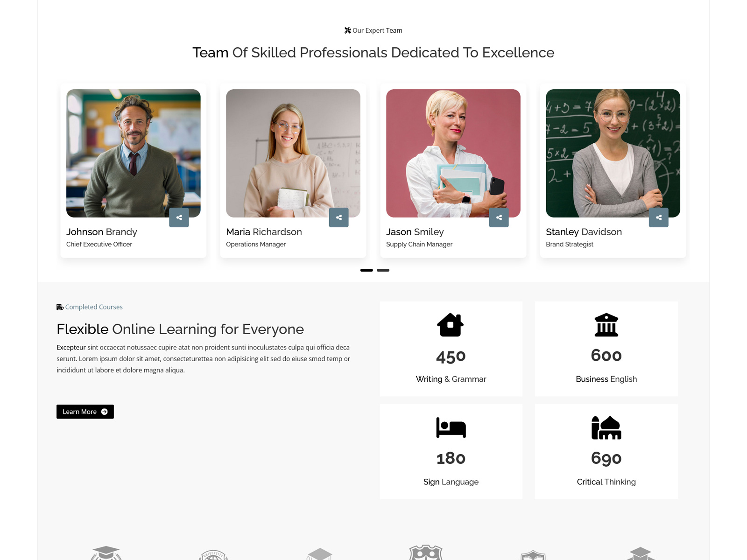The image size is (747, 560).
Task: Click share icon on Johnson Brandy card
Action: [179, 217]
